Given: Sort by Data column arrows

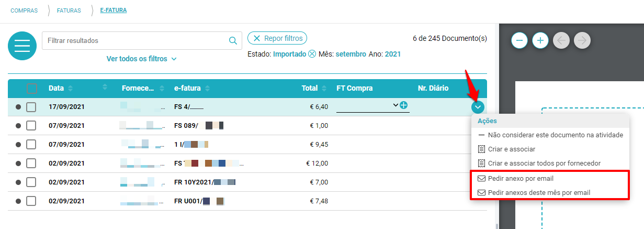Looking at the screenshot, I should [x=70, y=88].
